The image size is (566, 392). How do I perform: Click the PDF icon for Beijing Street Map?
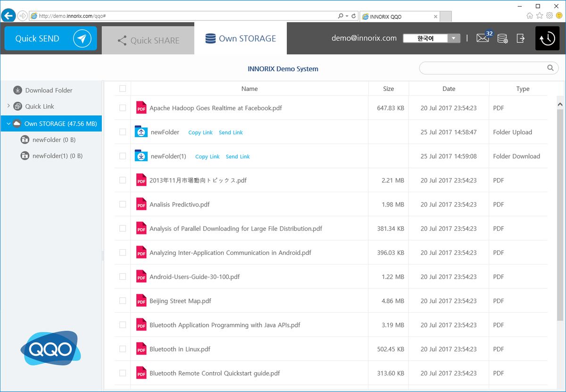click(141, 301)
